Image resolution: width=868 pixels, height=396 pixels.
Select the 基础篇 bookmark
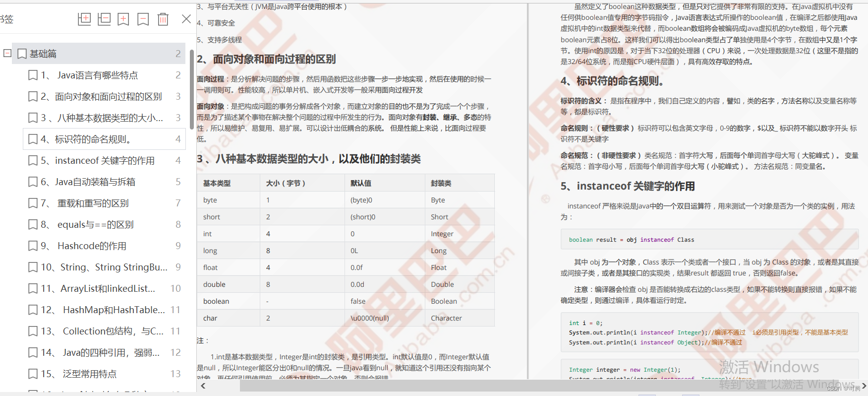(98, 54)
